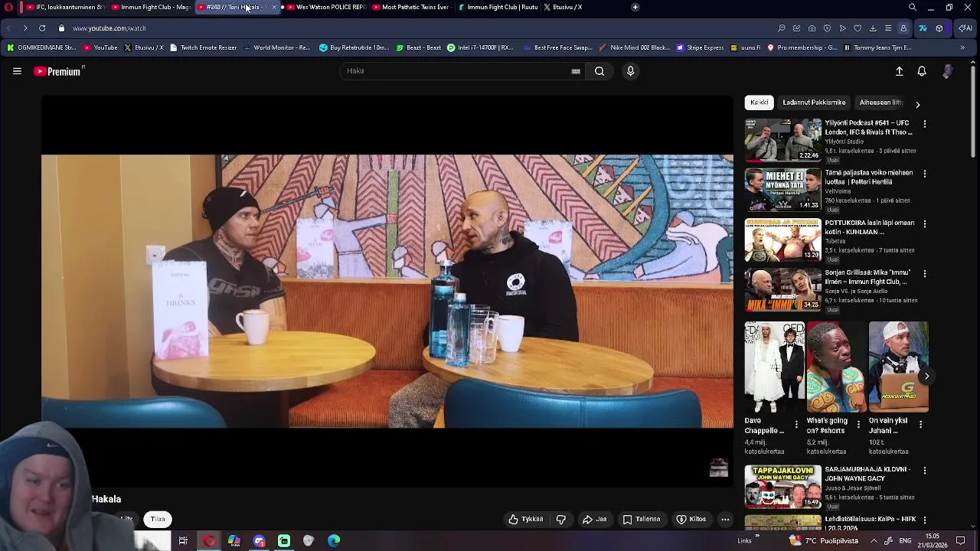
Task: Go forward in browser history
Action: [25, 28]
